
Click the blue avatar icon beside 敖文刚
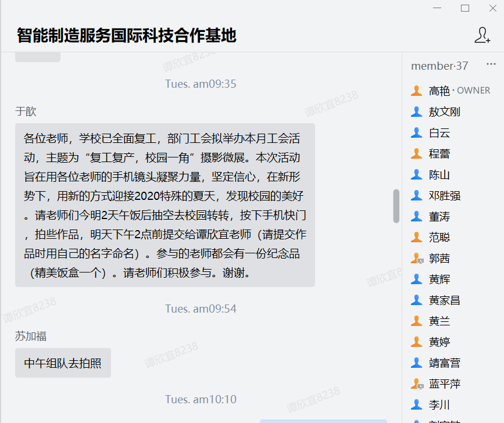[416, 112]
